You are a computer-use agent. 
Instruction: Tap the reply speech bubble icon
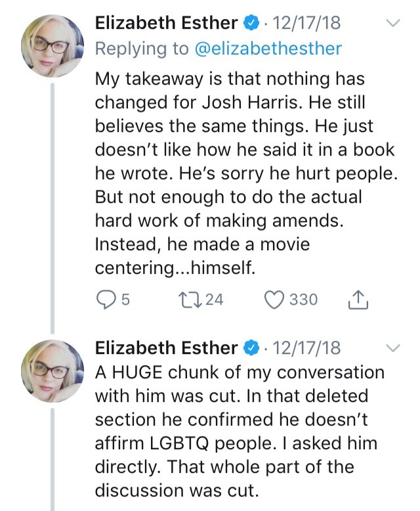point(105,300)
